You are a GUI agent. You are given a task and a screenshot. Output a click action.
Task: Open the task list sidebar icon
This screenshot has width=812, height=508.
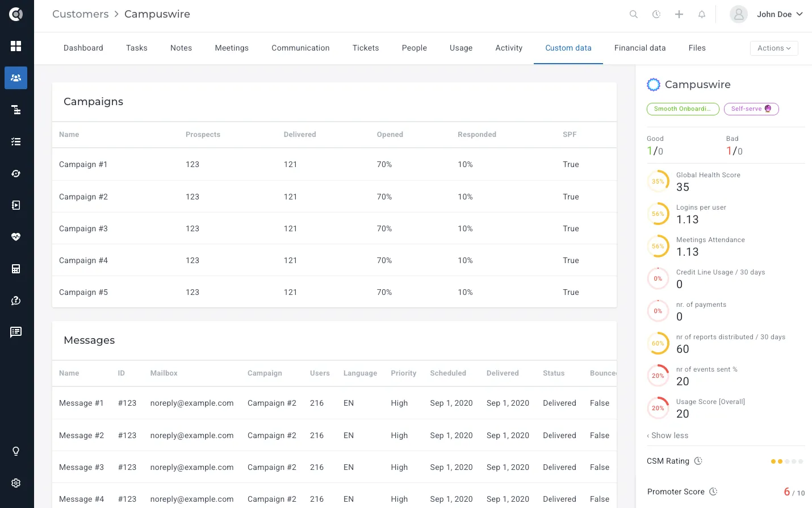16,141
